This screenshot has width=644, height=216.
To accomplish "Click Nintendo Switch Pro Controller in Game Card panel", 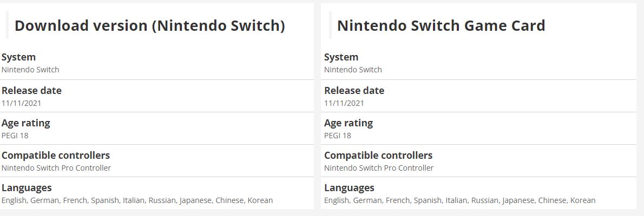I will (x=379, y=168).
